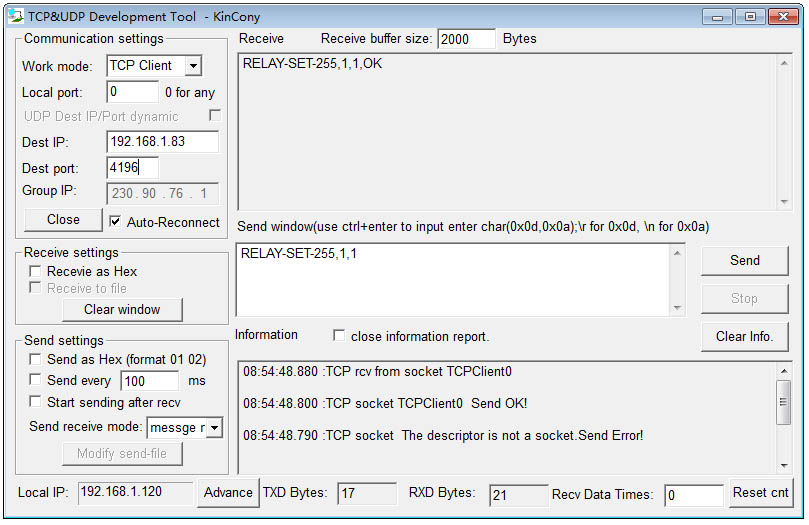This screenshot has width=809, height=525.
Task: Tick the close information report checkbox
Action: [339, 336]
